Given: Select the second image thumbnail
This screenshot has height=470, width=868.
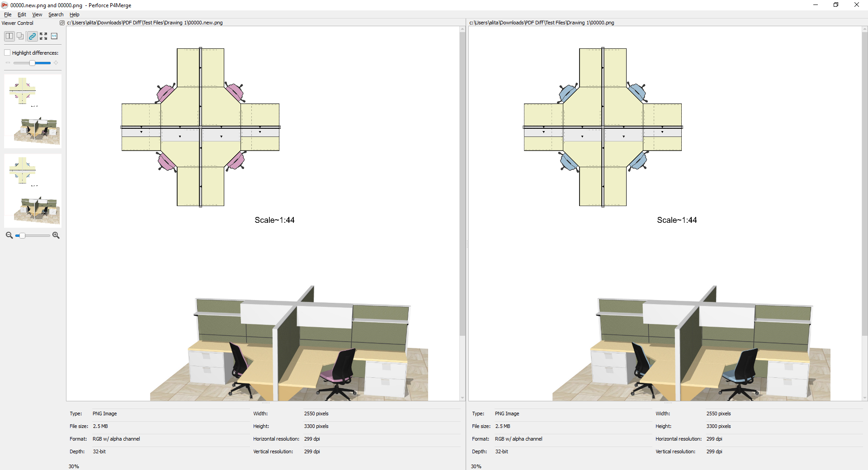Looking at the screenshot, I should coord(33,191).
